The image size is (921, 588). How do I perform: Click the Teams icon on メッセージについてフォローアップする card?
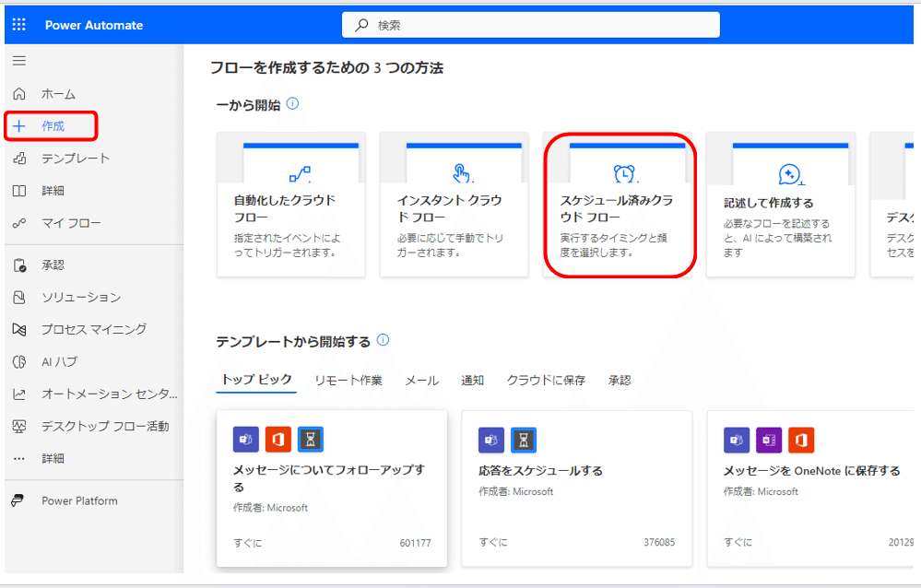[246, 440]
